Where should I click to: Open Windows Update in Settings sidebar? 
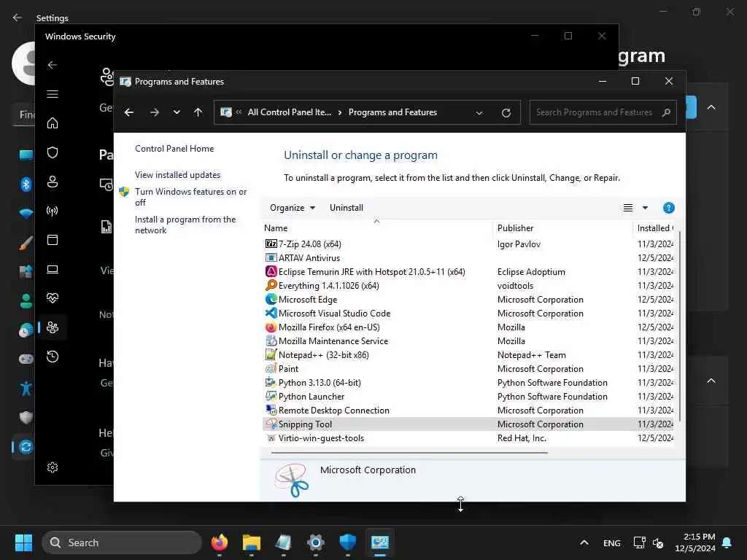[x=26, y=447]
